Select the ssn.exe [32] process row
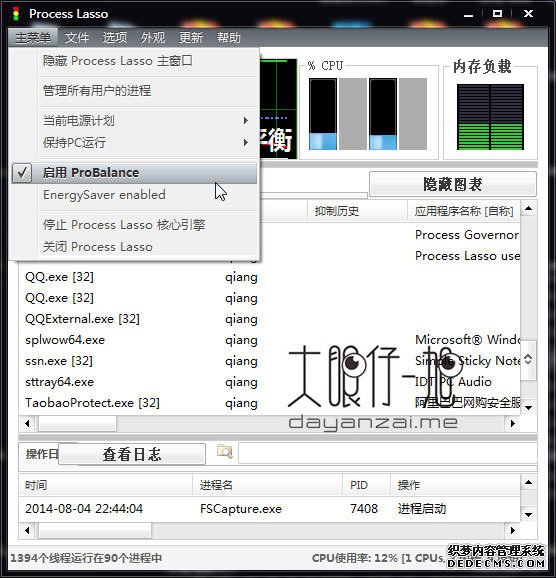 click(269, 361)
